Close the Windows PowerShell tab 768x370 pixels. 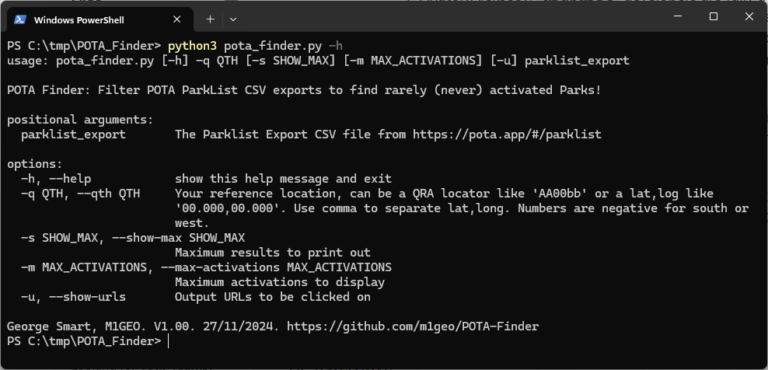point(177,19)
